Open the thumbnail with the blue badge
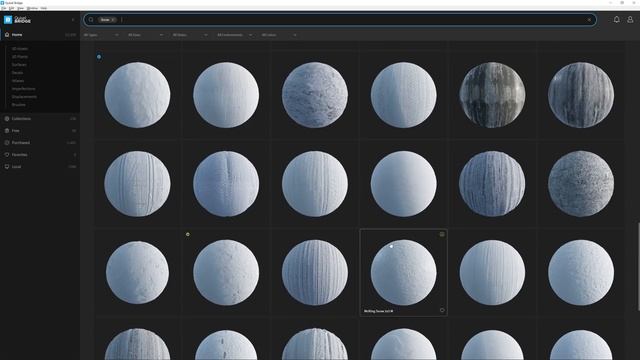 137,95
